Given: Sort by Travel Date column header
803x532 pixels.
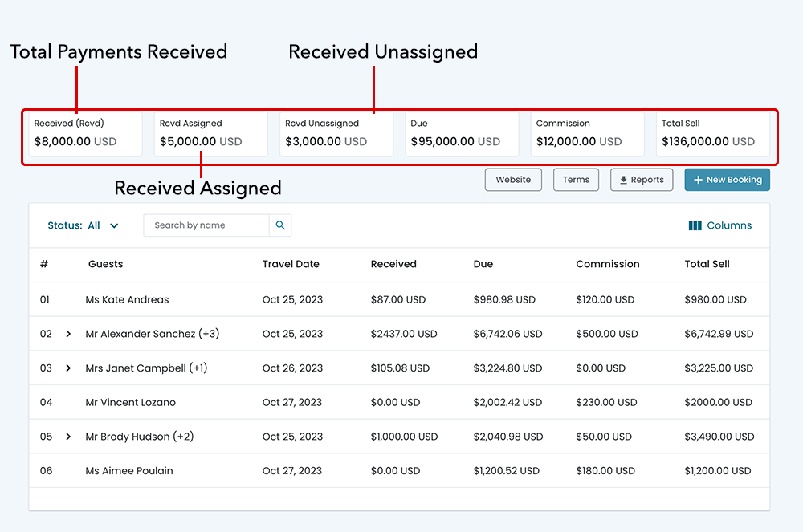Looking at the screenshot, I should click(291, 264).
